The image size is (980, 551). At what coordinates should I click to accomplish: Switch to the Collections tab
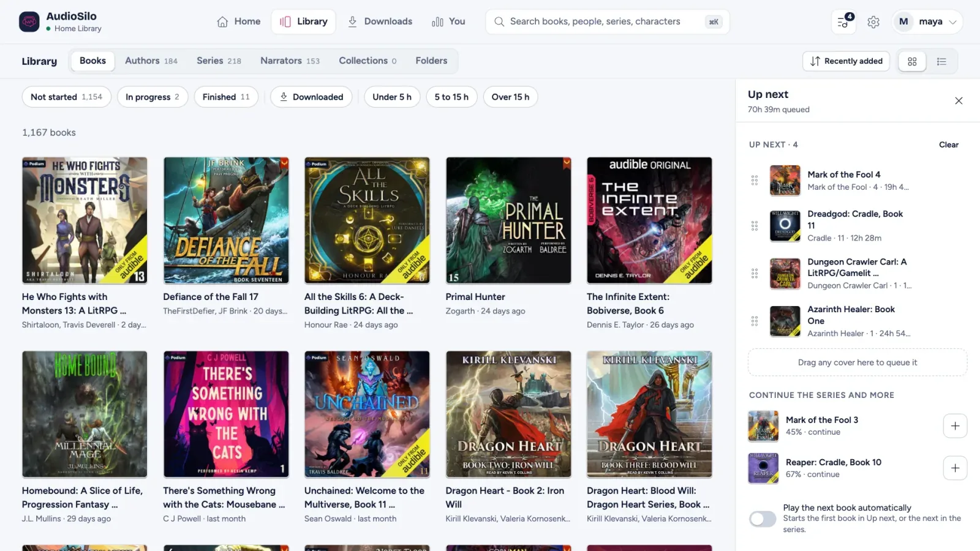[x=367, y=61]
